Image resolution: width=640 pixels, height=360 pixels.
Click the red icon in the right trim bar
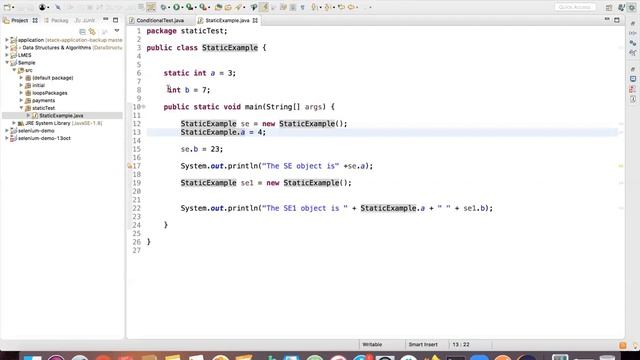(x=633, y=89)
